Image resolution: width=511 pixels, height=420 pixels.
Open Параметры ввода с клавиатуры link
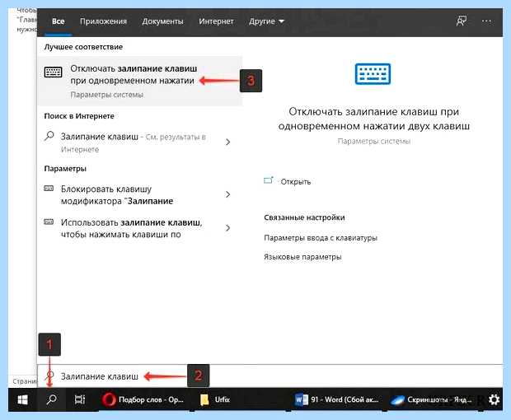tap(321, 238)
